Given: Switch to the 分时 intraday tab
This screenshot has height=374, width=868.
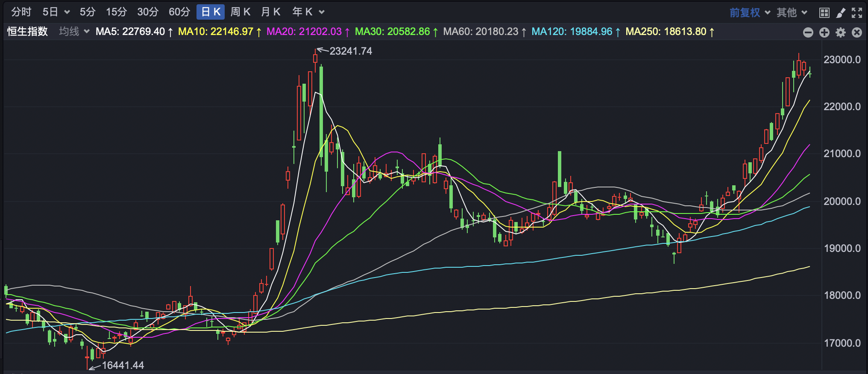Looking at the screenshot, I should [x=21, y=12].
